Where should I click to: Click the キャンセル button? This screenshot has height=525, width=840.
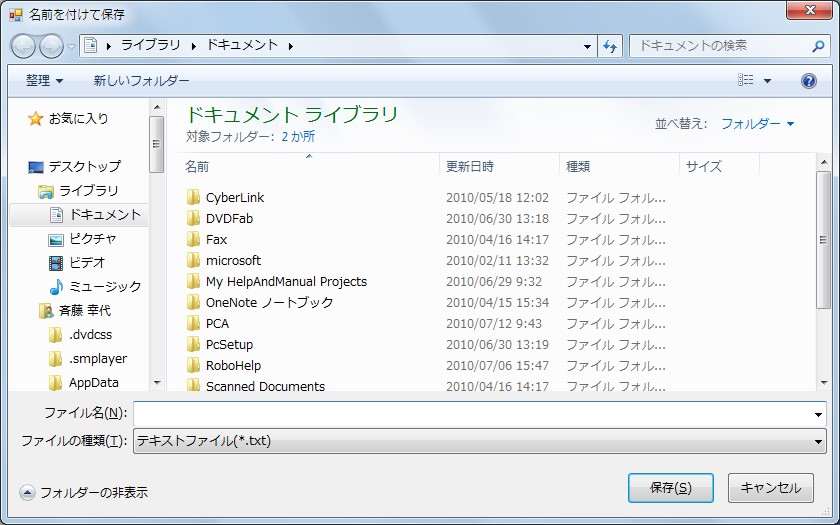pos(770,488)
